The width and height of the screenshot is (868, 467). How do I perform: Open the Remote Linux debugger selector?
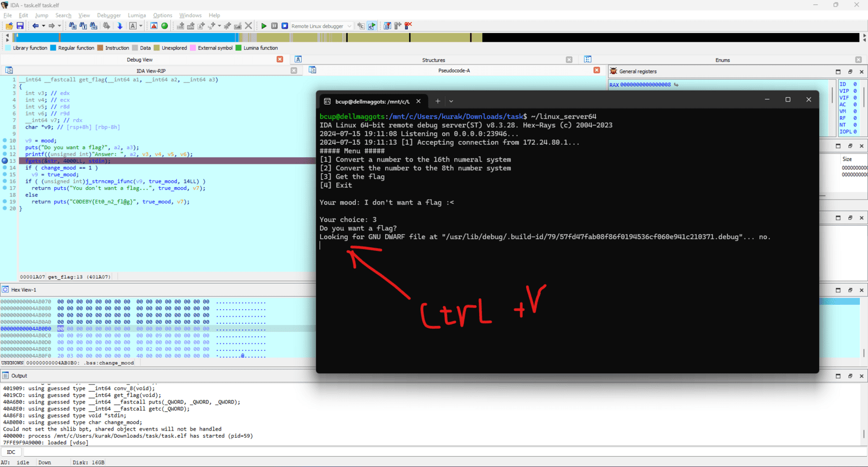click(x=322, y=25)
